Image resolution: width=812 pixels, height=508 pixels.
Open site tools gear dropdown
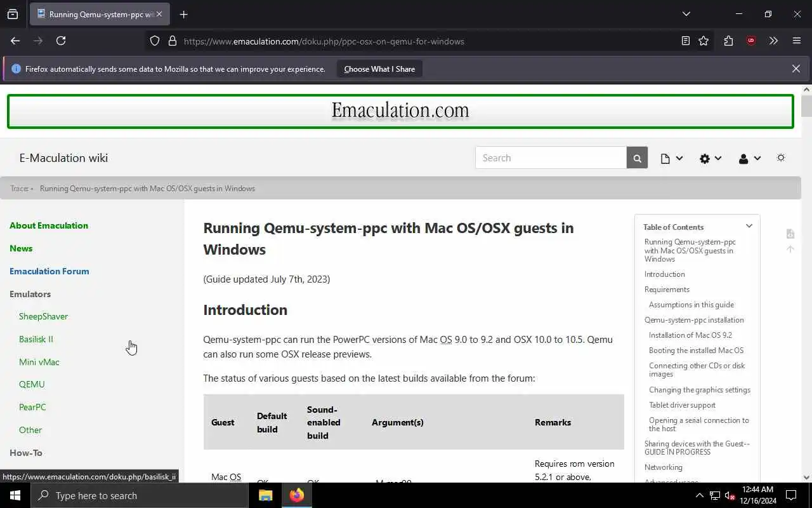(x=710, y=158)
